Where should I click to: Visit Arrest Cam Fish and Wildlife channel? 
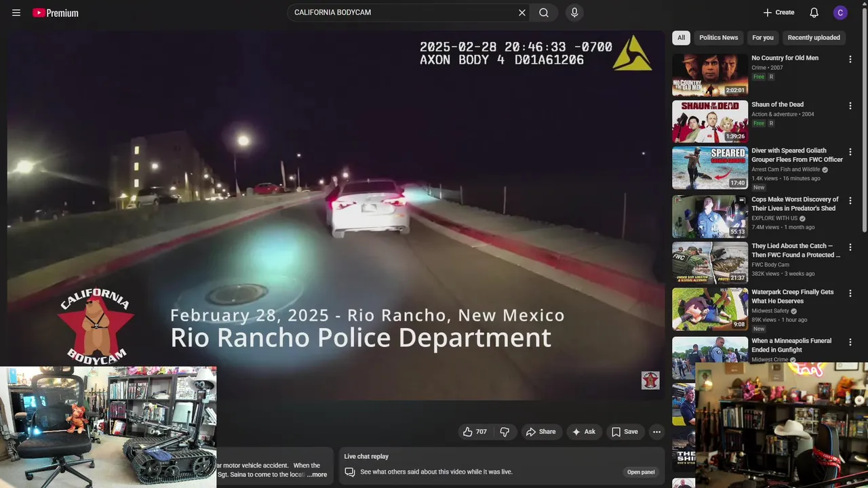(x=785, y=169)
